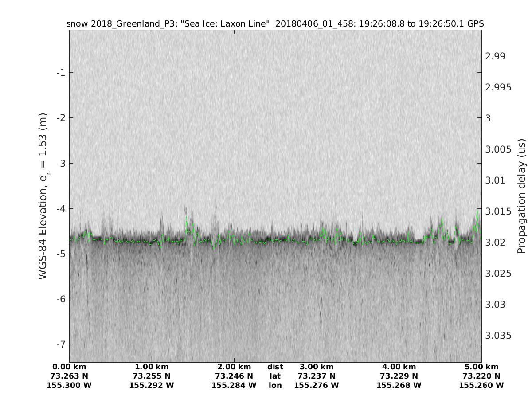Click the 3.02 propagation delay tick label
Screen dimensions: 532x399
point(495,242)
